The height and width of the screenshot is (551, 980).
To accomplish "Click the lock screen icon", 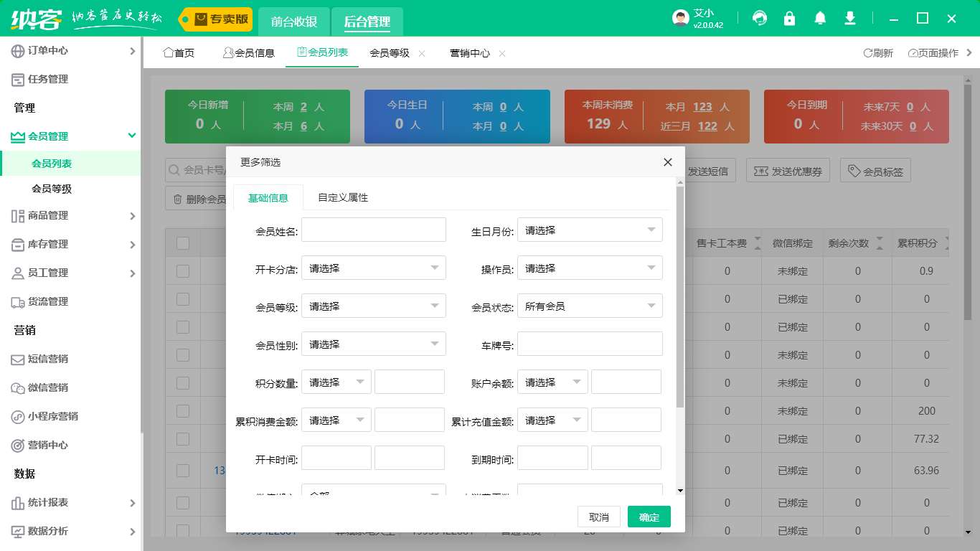I will [789, 19].
